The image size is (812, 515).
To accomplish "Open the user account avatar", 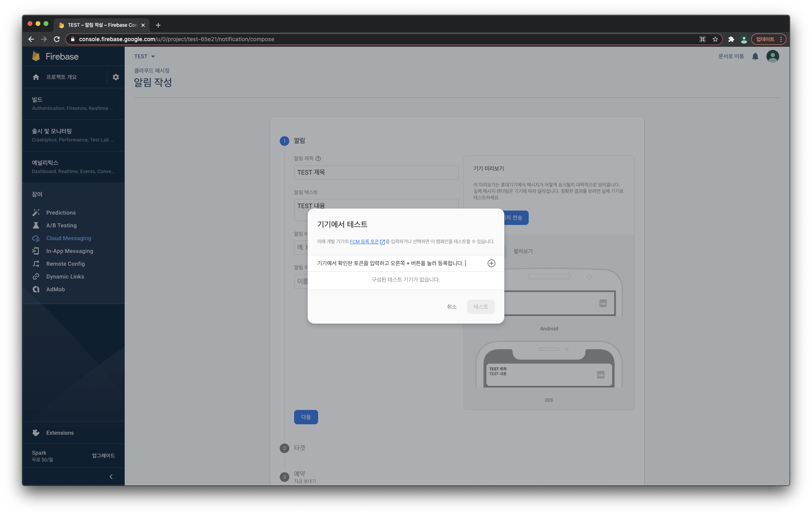I will (x=772, y=56).
